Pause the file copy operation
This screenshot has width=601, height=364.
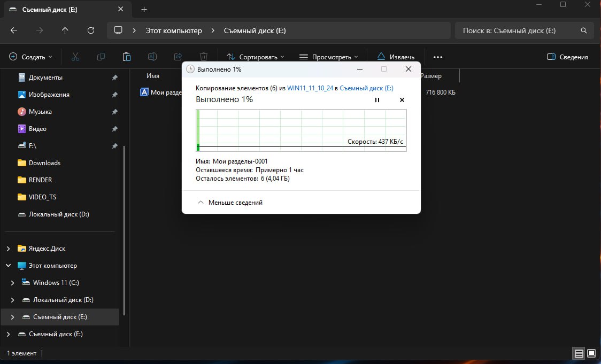[x=377, y=100]
